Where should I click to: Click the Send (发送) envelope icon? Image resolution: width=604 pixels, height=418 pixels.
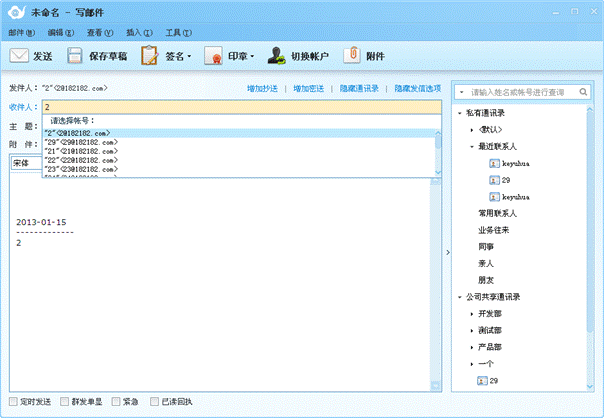(x=19, y=56)
